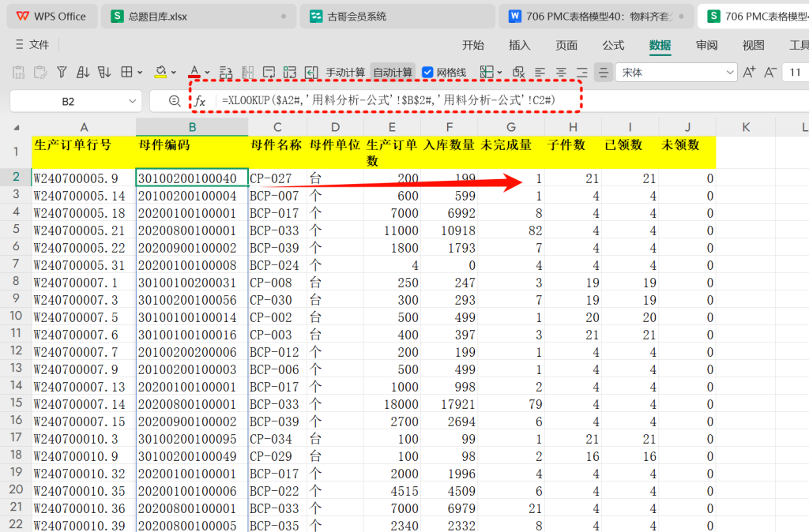Click the fx insert function icon
Screen dimensions: 809x532
coord(200,101)
